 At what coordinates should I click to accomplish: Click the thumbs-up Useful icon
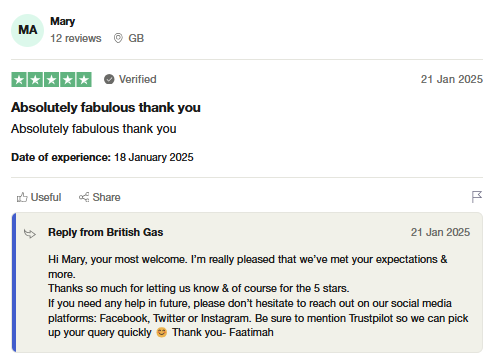tap(22, 197)
